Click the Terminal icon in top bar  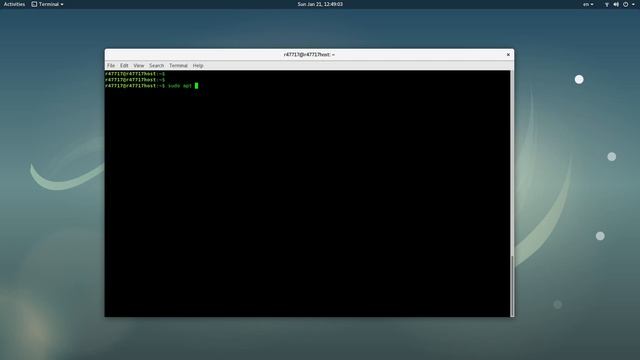tap(34, 4)
